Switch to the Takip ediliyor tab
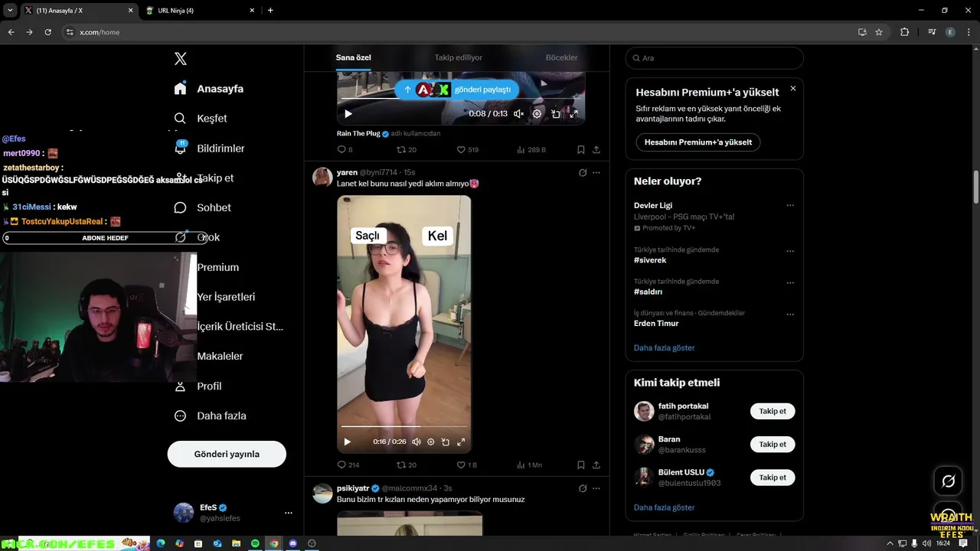Image resolution: width=980 pixels, height=551 pixels. tap(458, 57)
